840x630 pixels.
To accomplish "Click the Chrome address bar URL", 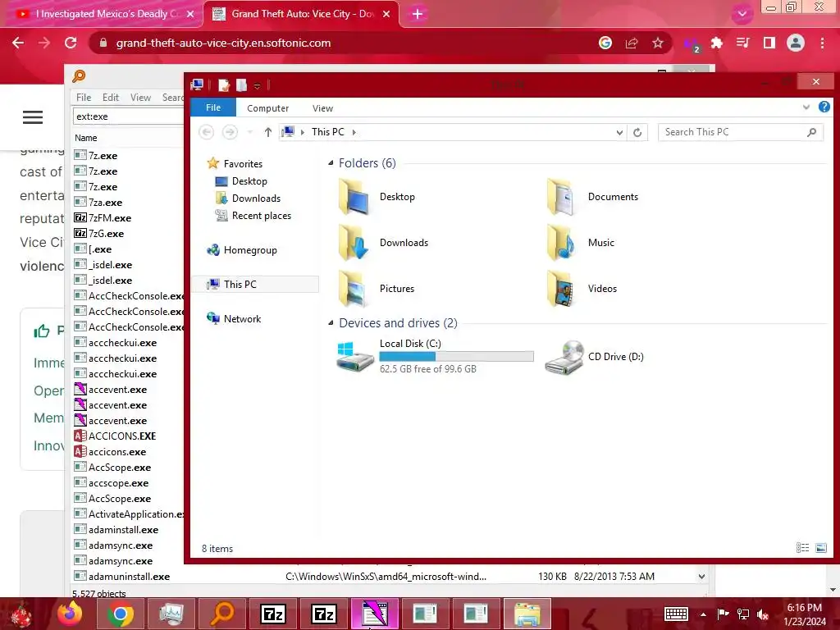I will tap(223, 43).
